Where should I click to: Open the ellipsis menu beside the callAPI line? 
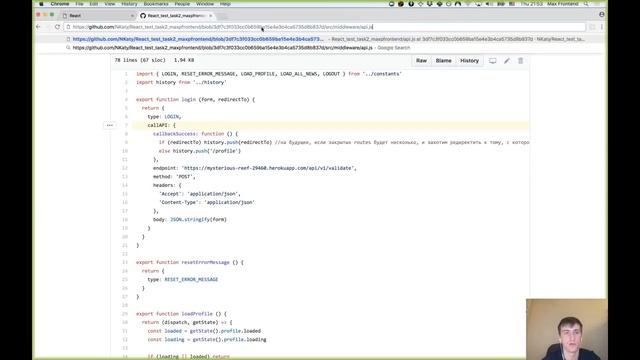[x=109, y=125]
